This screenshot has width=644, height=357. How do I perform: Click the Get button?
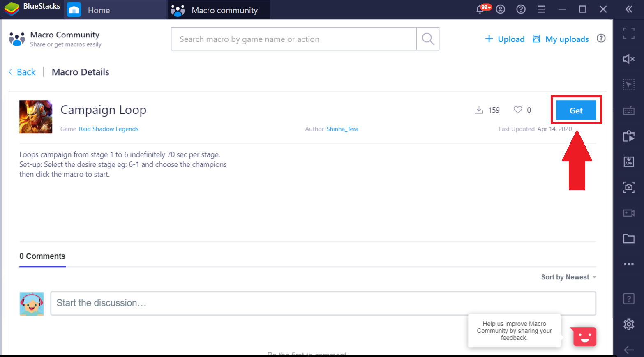(x=576, y=110)
